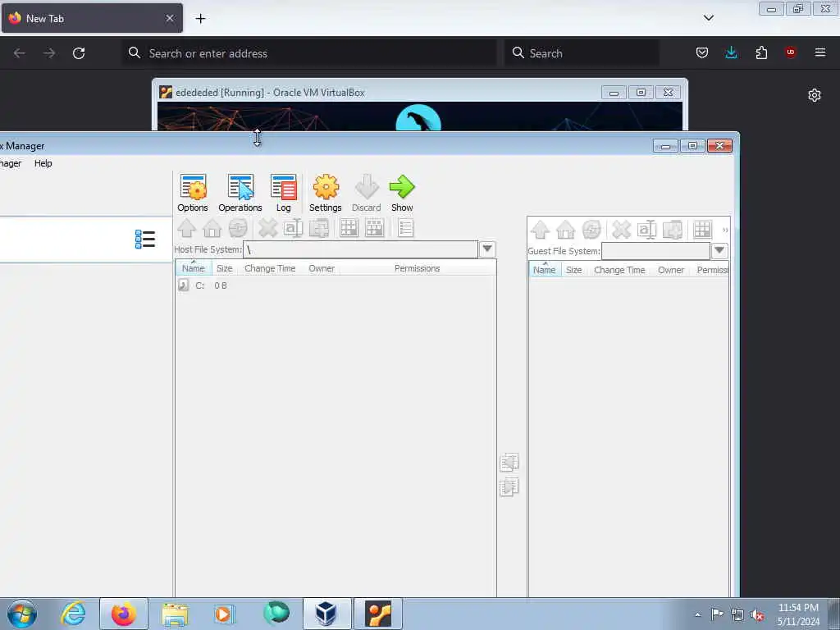Sort guest files by Owner column
This screenshot has height=630, width=840.
tap(671, 269)
